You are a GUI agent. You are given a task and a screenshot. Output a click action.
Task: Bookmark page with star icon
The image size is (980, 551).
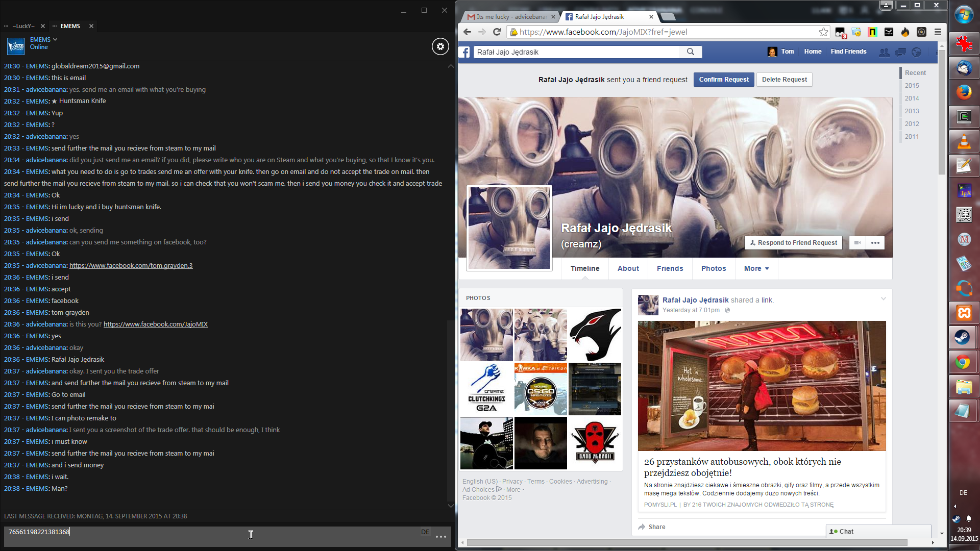click(x=823, y=32)
